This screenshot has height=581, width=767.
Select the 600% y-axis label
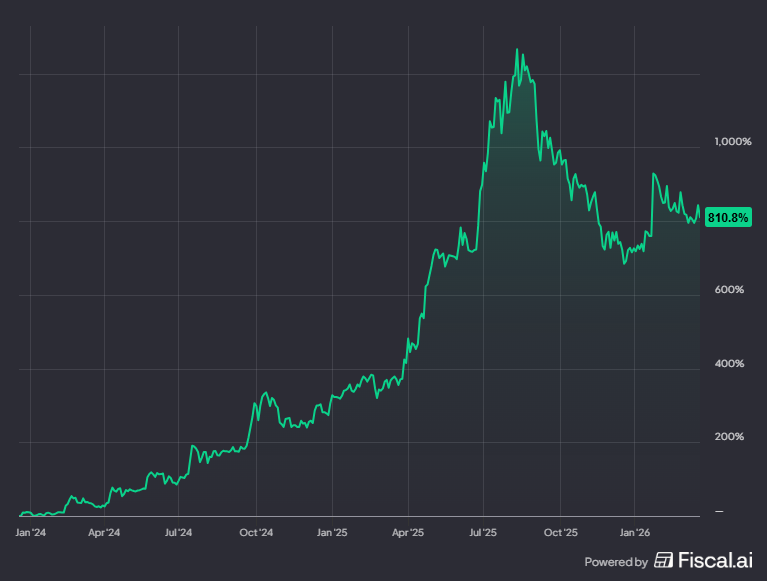[x=729, y=290]
